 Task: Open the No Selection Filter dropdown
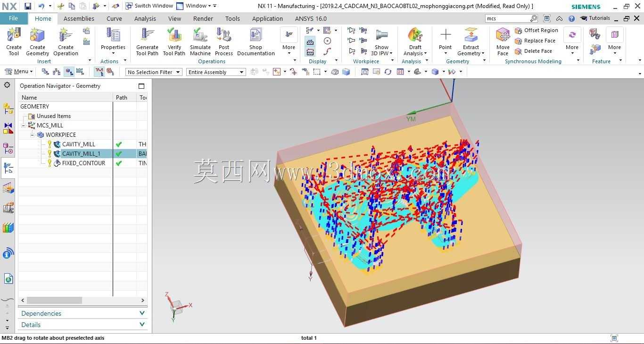coord(154,72)
